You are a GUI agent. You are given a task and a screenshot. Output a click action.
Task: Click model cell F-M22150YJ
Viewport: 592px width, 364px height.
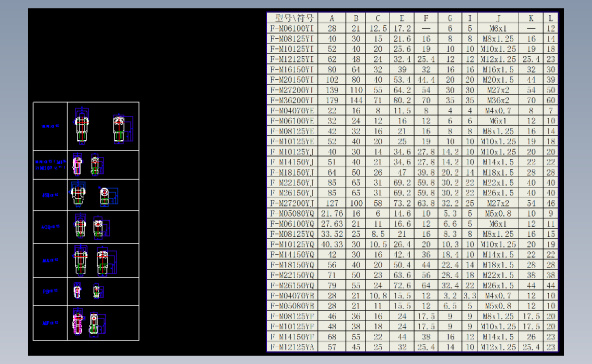(x=293, y=182)
